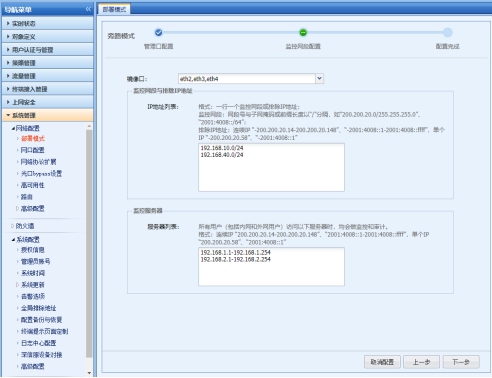Expand the 防火墙 tree node
The image size is (492, 378).
pyautogui.click(x=13, y=226)
